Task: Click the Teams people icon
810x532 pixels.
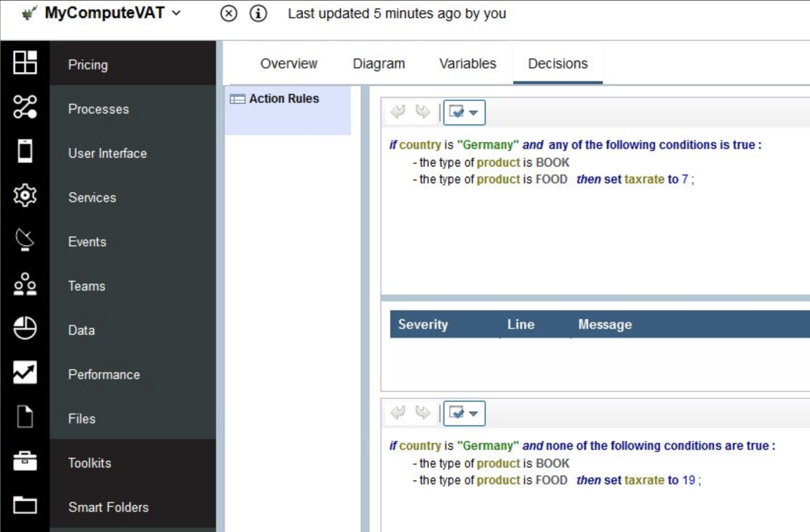Action: click(25, 284)
